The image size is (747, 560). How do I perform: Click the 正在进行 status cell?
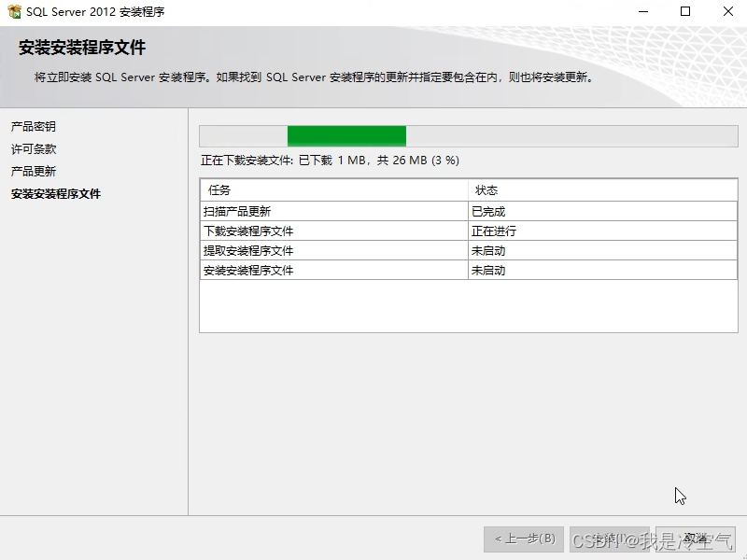602,231
